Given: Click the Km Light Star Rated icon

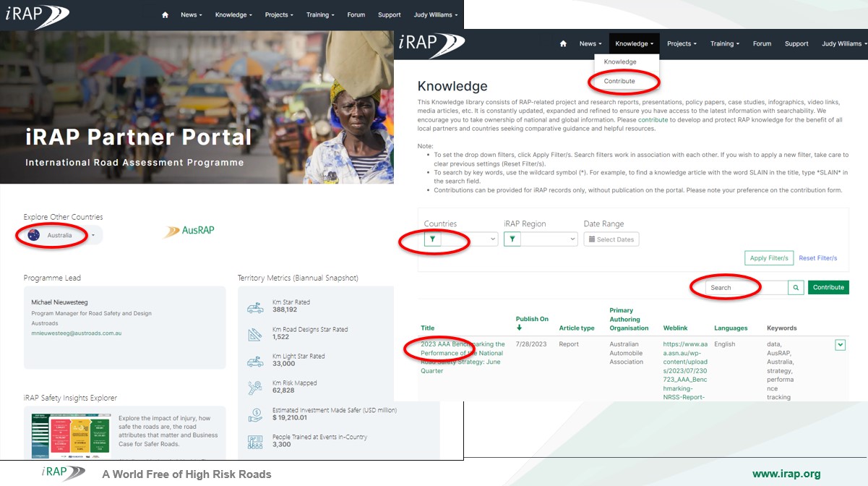Looking at the screenshot, I should pyautogui.click(x=255, y=360).
